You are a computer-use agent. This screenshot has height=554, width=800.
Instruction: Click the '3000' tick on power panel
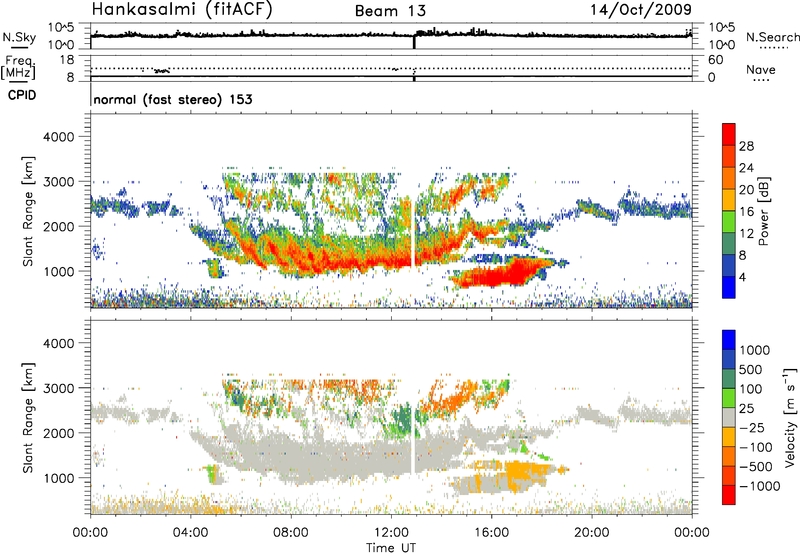tap(58, 182)
